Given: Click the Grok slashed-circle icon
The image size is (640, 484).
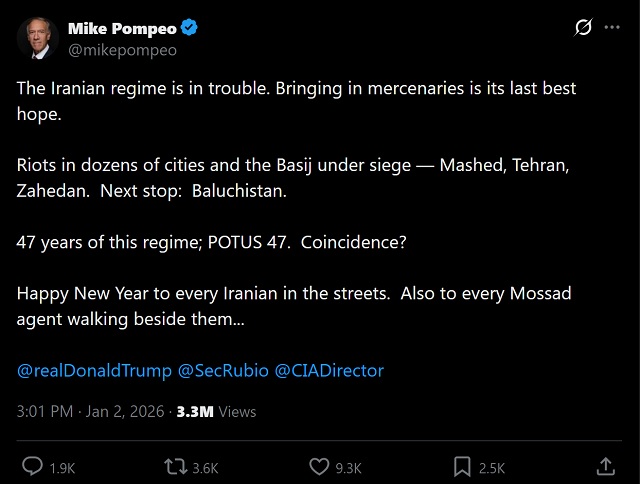Looking at the screenshot, I should (x=583, y=29).
